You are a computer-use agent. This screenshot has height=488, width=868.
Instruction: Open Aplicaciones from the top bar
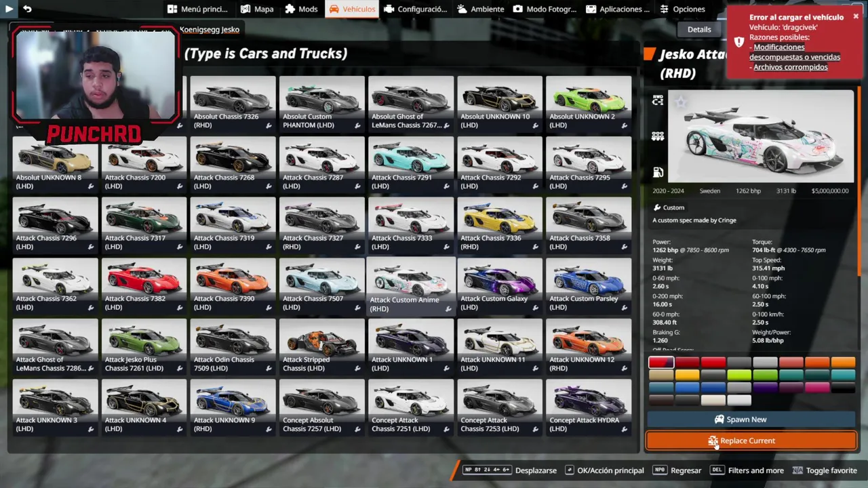pyautogui.click(x=618, y=9)
